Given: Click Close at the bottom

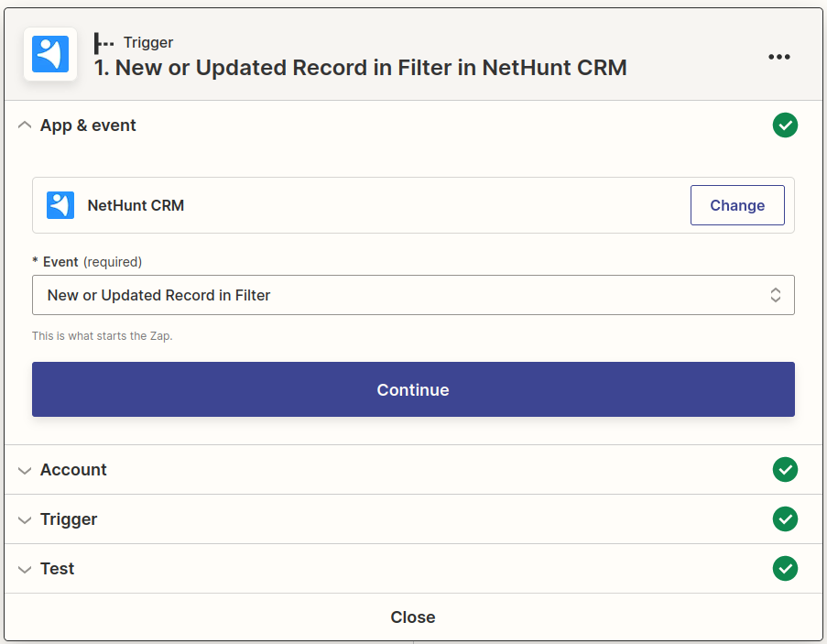Looking at the screenshot, I should 413,617.
